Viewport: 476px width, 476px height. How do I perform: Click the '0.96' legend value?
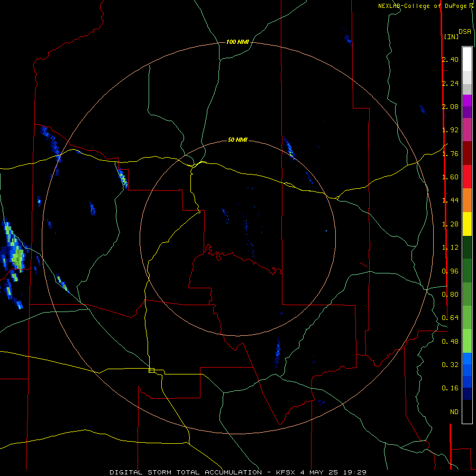[450, 271]
